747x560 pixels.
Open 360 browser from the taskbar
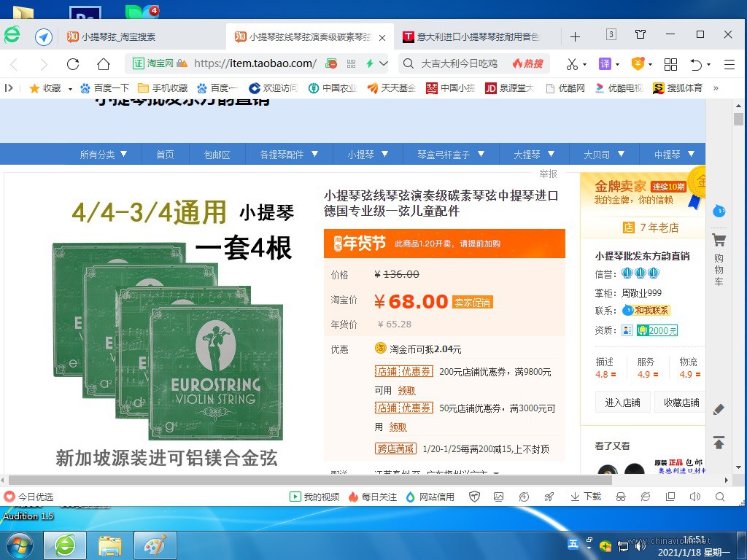(x=65, y=545)
